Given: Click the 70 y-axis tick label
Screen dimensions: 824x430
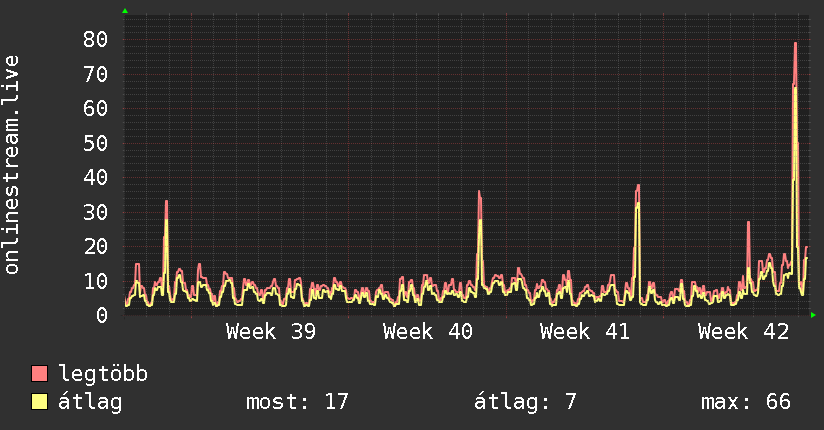Looking at the screenshot, I should [x=96, y=74].
